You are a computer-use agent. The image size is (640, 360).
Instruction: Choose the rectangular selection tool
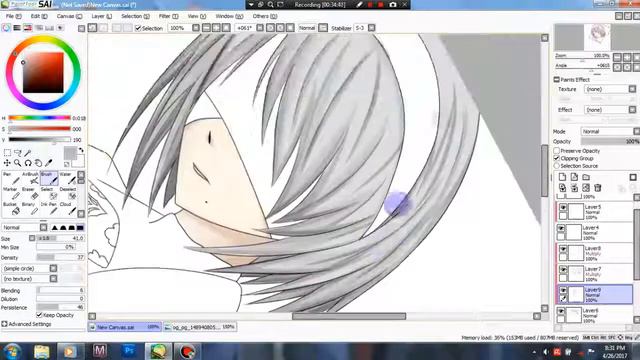point(7,153)
